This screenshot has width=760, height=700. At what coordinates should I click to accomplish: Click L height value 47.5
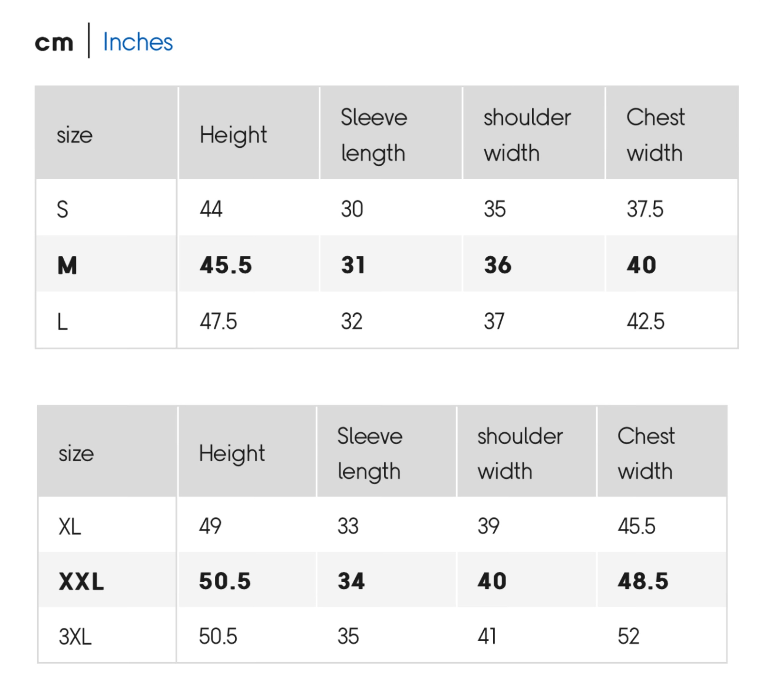[x=218, y=322]
